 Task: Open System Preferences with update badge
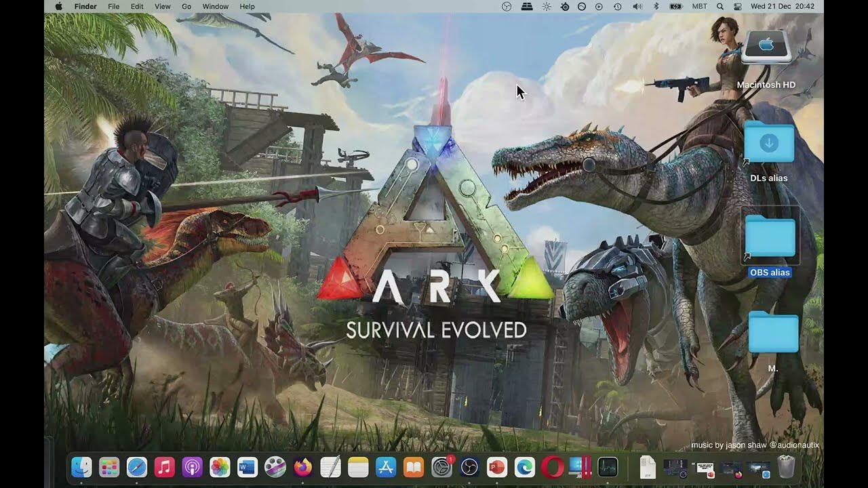442,467
